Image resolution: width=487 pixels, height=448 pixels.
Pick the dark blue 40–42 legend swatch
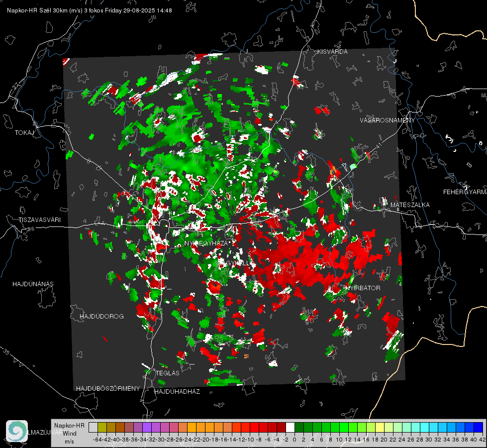[x=479, y=428]
